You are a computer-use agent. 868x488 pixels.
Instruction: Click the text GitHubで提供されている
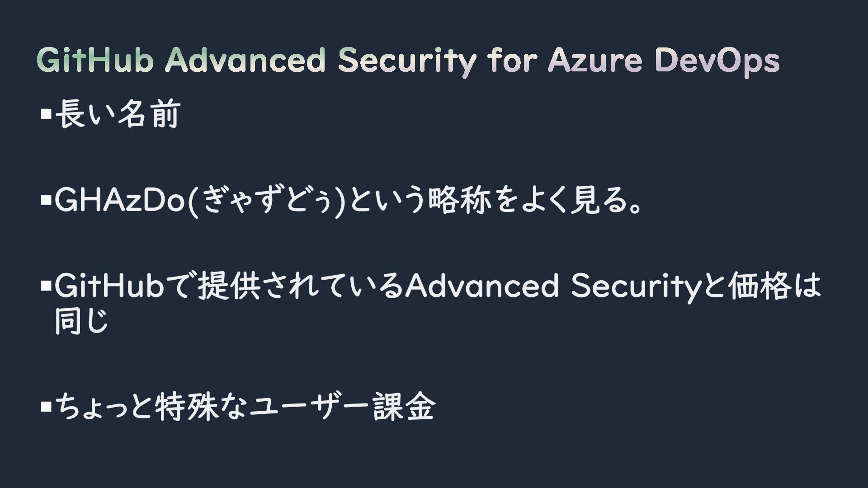(x=229, y=286)
